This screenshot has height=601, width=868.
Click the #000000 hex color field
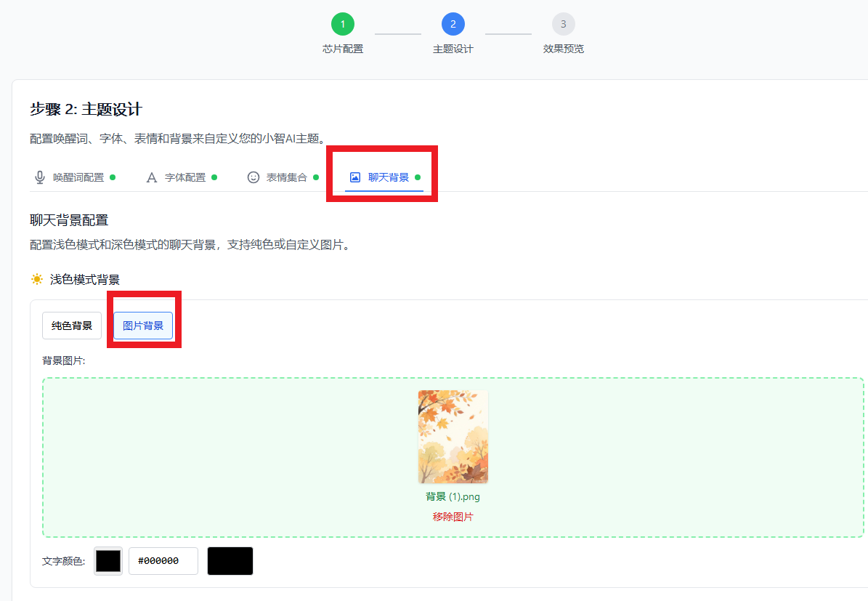pos(163,561)
